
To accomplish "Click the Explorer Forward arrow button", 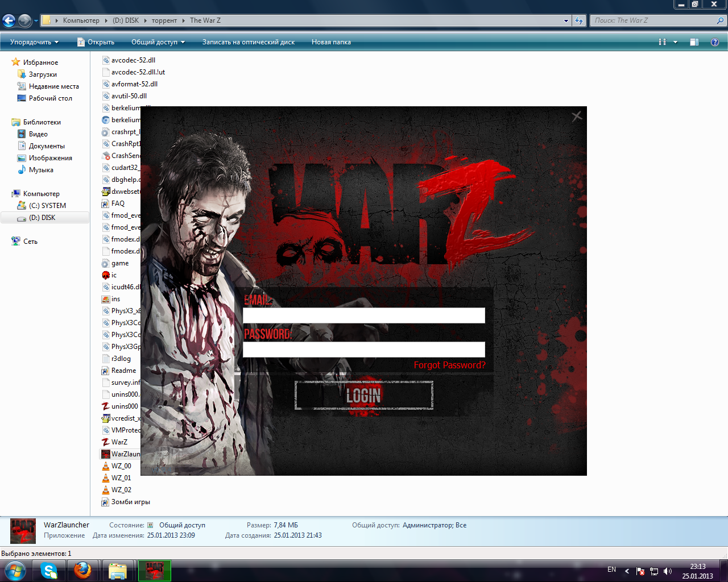I will point(24,21).
